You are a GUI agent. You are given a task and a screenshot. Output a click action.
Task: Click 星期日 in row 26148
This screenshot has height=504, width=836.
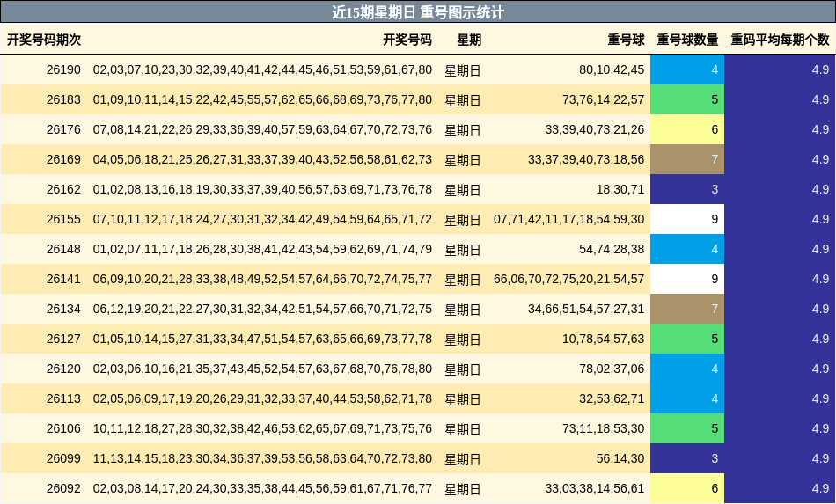(463, 249)
